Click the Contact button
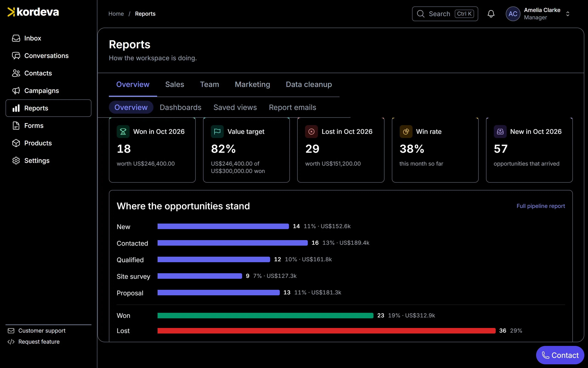The width and height of the screenshot is (588, 368). click(560, 355)
